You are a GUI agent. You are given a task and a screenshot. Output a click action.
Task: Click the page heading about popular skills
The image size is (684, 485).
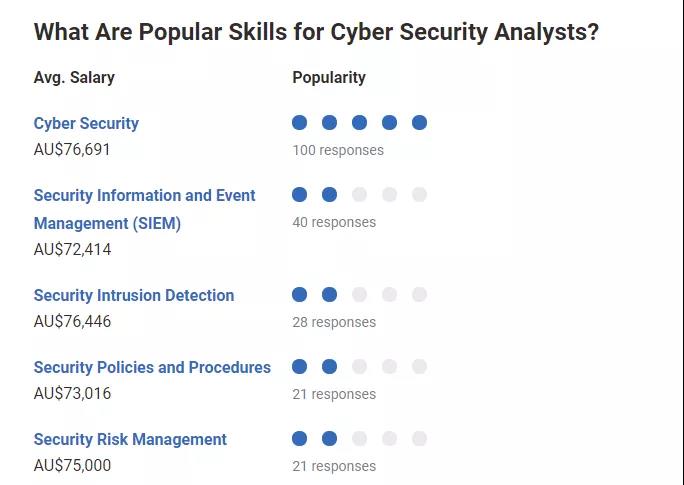point(316,32)
